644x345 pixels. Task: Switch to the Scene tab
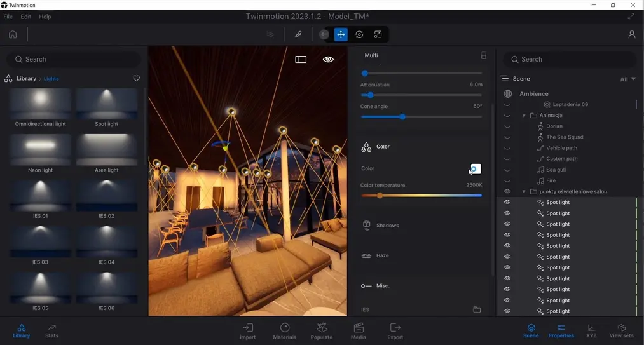click(531, 331)
